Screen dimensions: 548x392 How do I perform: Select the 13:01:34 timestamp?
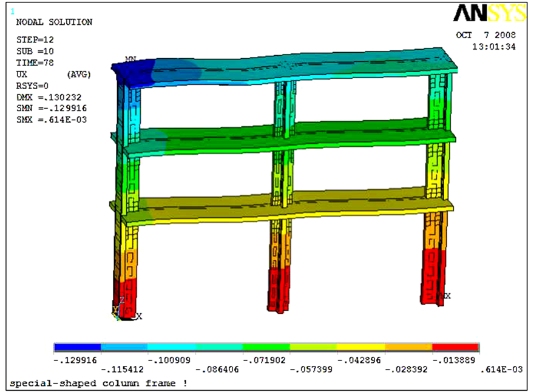(494, 47)
